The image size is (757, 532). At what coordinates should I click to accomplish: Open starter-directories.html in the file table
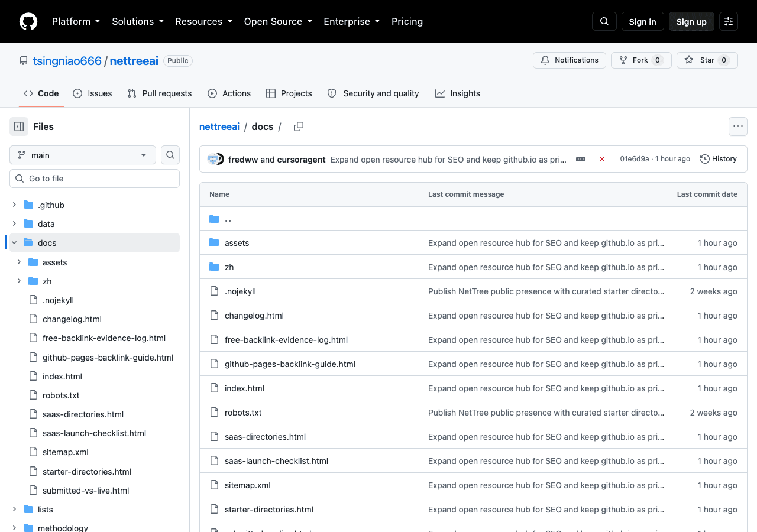pos(269,510)
